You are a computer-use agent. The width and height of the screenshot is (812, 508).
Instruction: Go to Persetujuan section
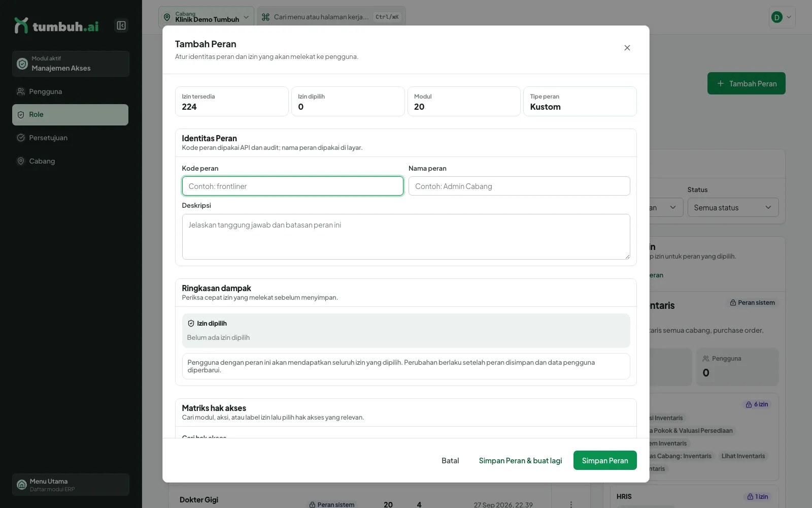tap(70, 138)
